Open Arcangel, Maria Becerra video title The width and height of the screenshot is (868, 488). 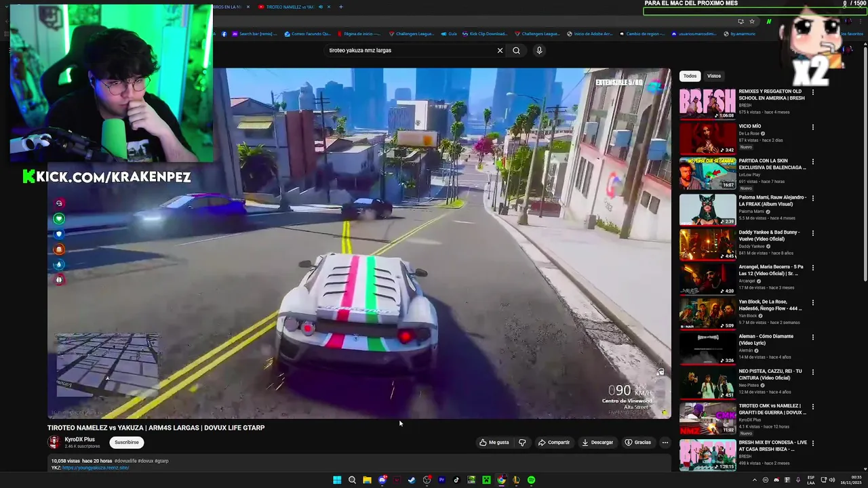point(771,270)
